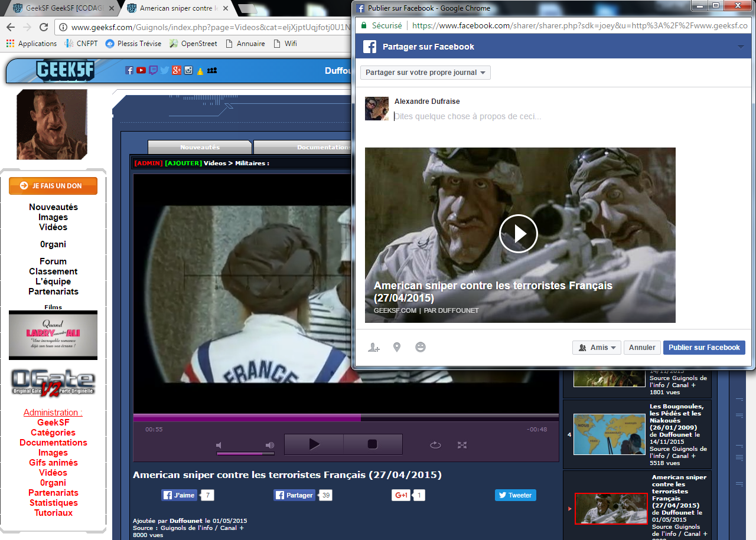Open GeekSF YouTube channel icon
Screen dimensions: 756x540
tap(141, 70)
